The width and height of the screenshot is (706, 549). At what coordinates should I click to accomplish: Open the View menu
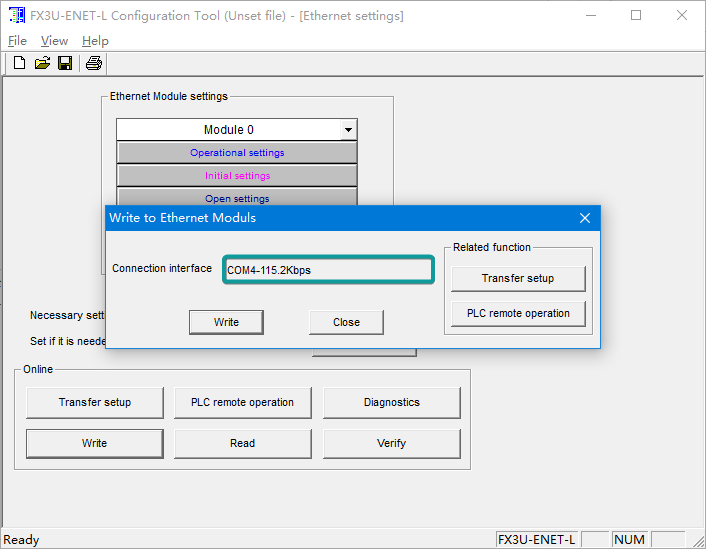[x=54, y=41]
